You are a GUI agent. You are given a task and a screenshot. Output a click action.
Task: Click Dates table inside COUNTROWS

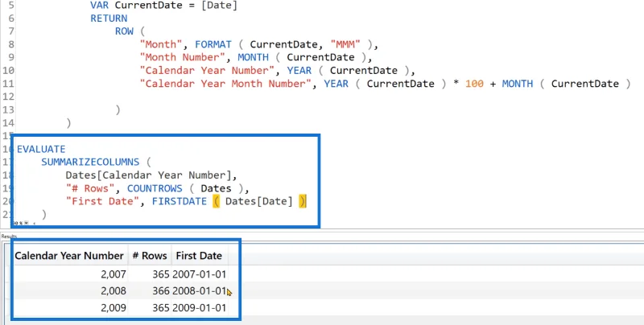coord(216,188)
